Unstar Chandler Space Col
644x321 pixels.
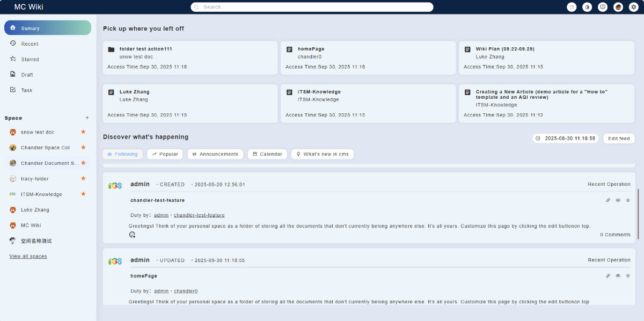(x=83, y=147)
